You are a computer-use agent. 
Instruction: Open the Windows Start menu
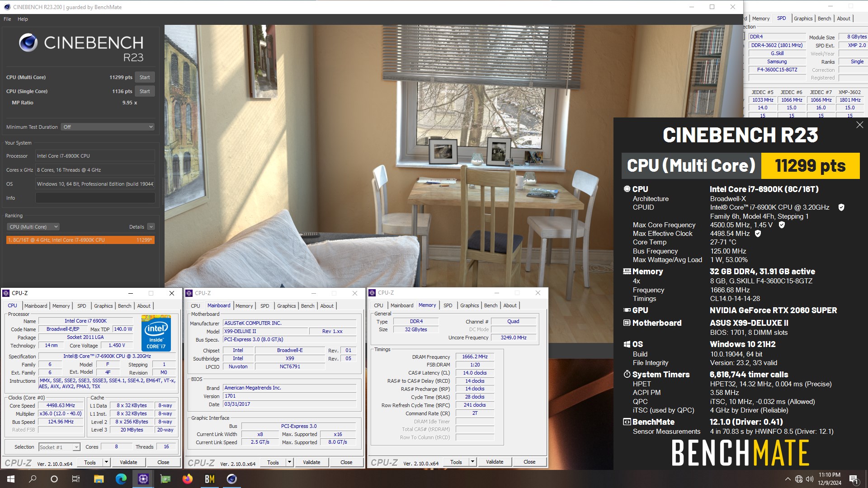click(11, 479)
